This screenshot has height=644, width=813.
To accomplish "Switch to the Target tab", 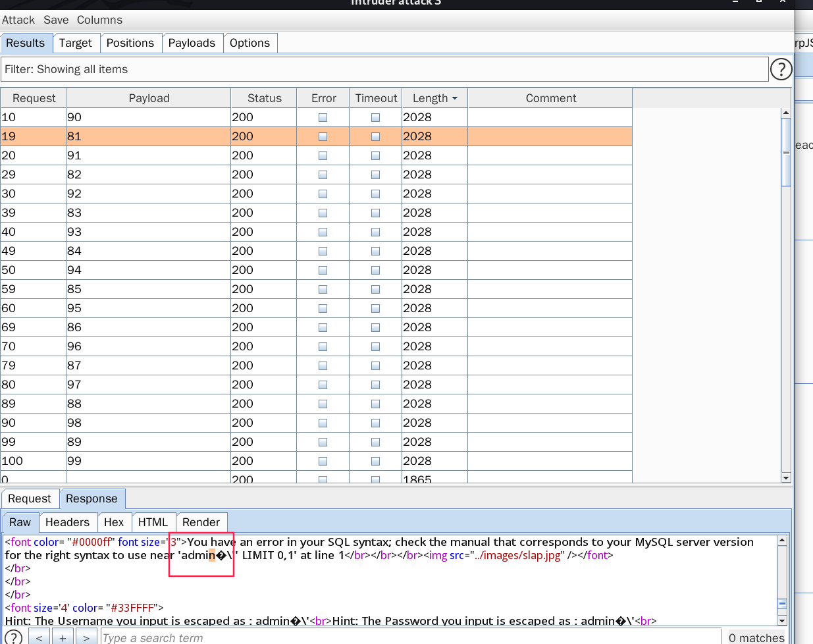I will tap(76, 43).
